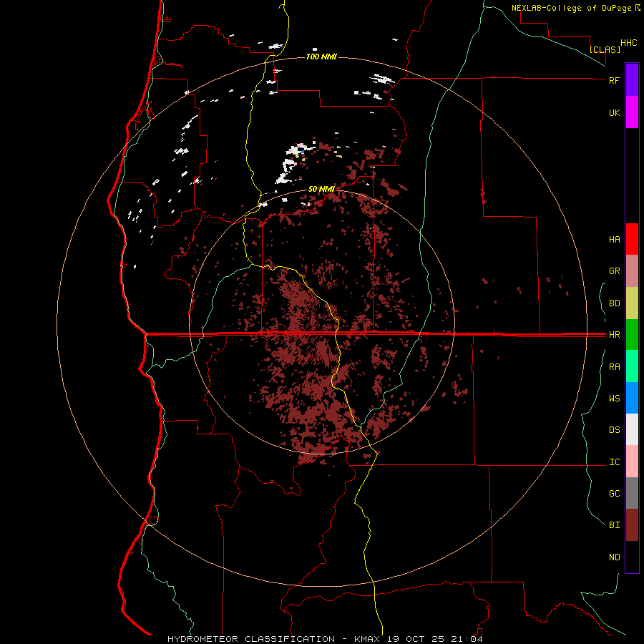Click the 21:04 time stamp

click(x=467, y=639)
